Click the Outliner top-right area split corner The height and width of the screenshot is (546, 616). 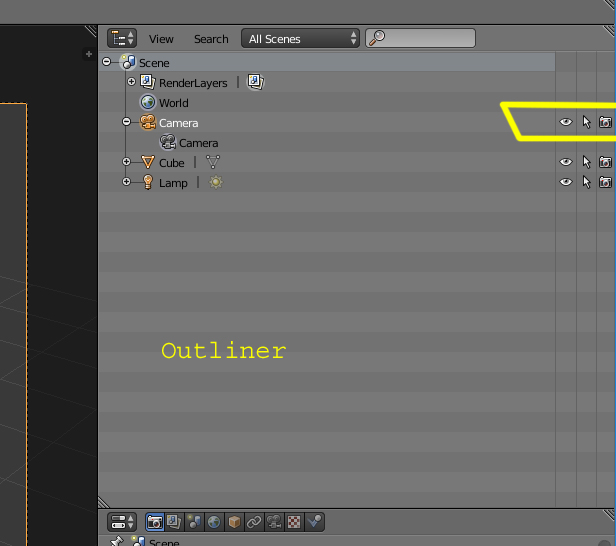(x=609, y=31)
